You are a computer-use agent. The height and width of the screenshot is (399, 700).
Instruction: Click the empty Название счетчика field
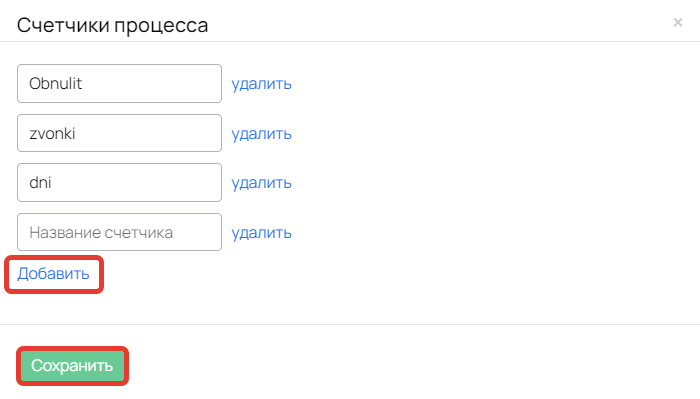[x=119, y=232]
